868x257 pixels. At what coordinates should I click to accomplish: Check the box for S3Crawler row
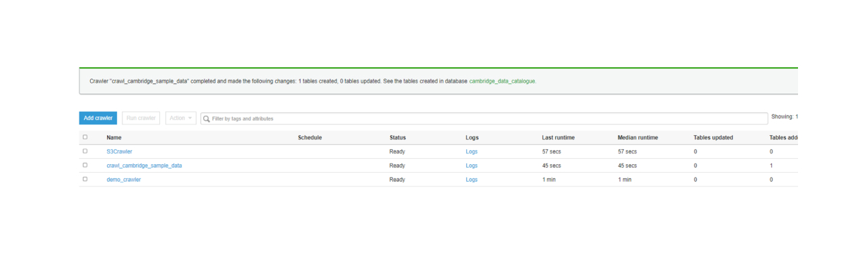click(x=85, y=151)
